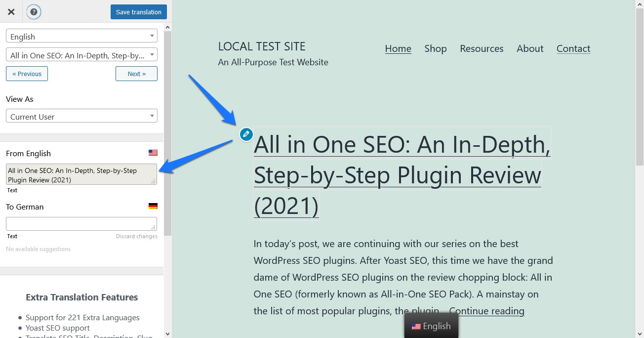Click Save translation button
This screenshot has width=644, height=338.
pos(139,12)
